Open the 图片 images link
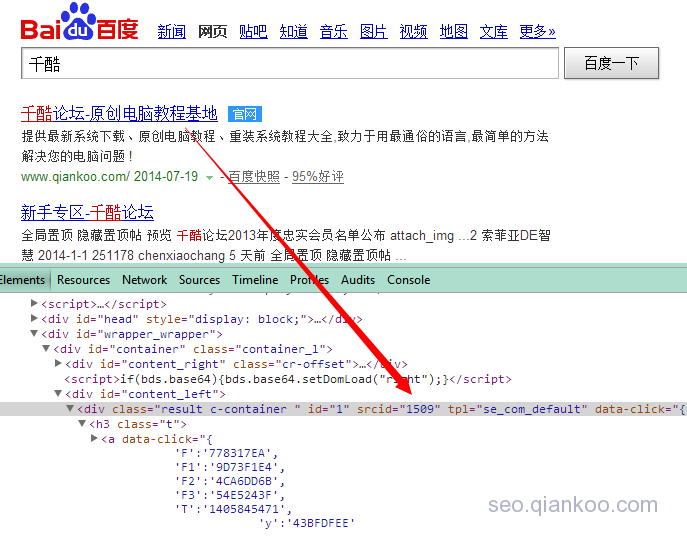Image resolution: width=687 pixels, height=541 pixels. (x=374, y=32)
